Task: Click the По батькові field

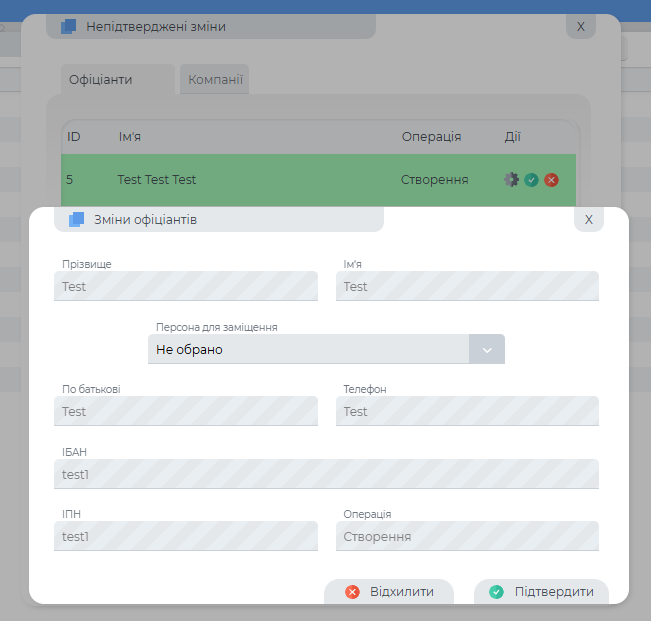Action: [x=185, y=412]
